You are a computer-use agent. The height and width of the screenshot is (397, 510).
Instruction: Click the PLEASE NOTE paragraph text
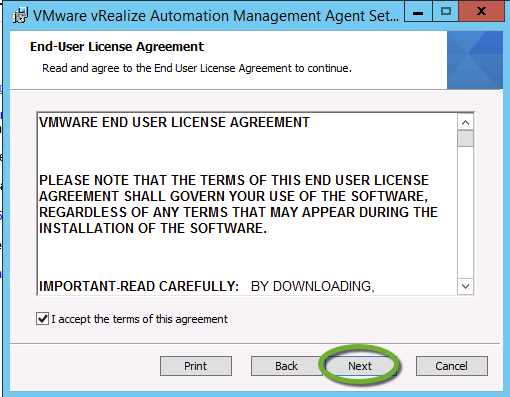[x=238, y=204]
